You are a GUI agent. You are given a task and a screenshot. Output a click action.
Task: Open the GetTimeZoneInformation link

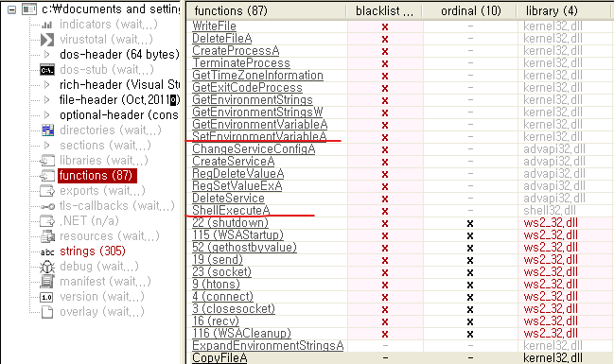click(257, 75)
